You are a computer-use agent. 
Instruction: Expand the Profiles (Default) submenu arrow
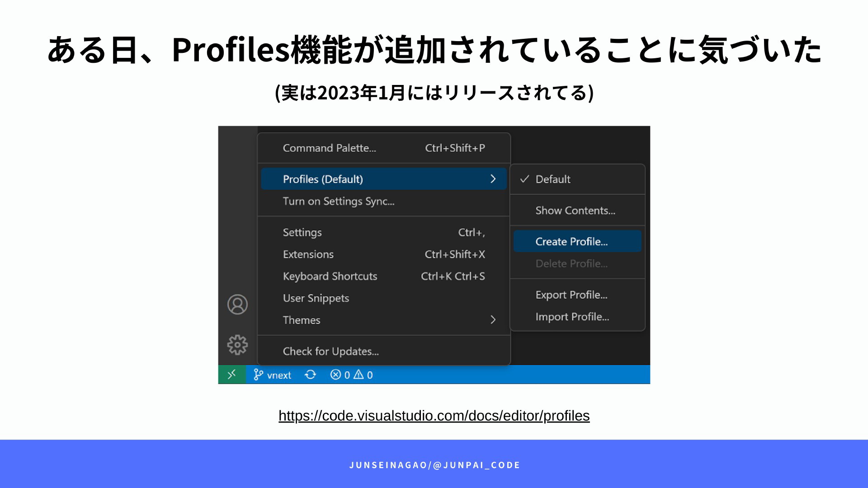tap(493, 179)
